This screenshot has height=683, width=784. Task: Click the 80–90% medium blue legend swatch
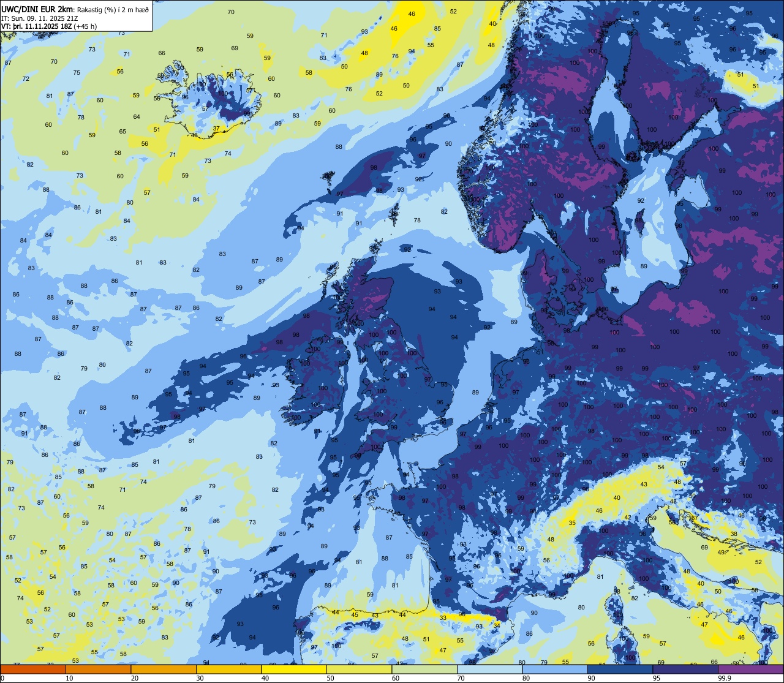(555, 670)
